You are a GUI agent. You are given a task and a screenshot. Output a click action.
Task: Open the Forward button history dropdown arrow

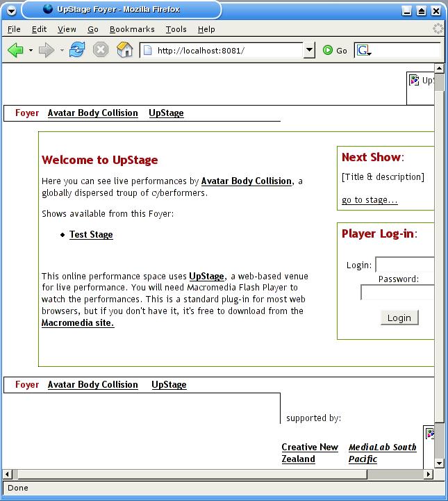click(62, 51)
